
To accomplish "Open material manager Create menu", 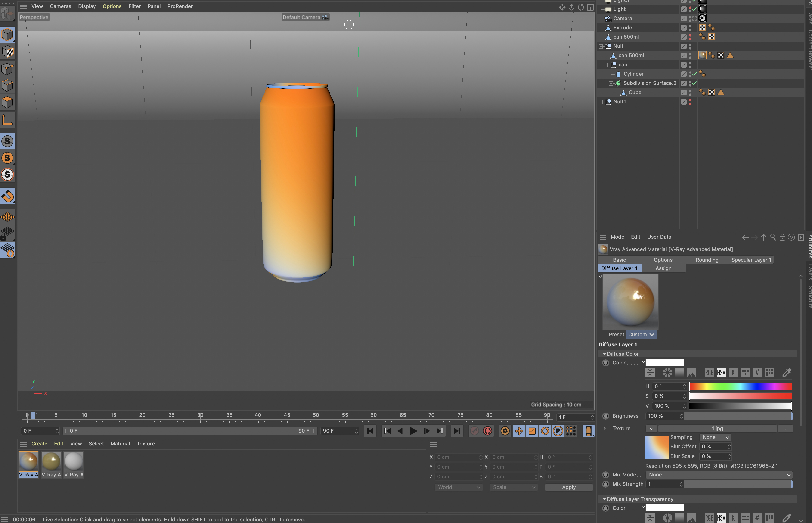I will pos(39,444).
